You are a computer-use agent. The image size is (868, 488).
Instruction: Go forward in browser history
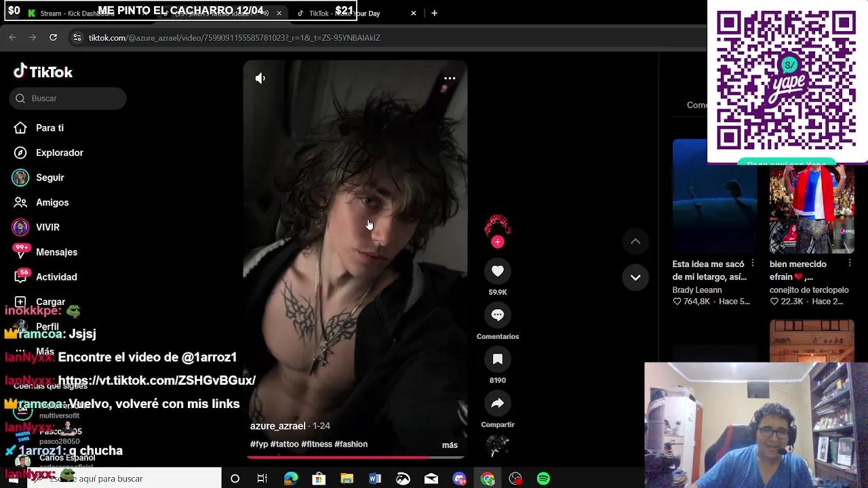[x=33, y=38]
